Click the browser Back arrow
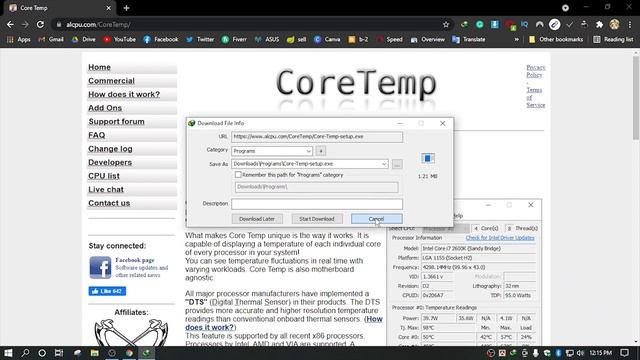 10,24
